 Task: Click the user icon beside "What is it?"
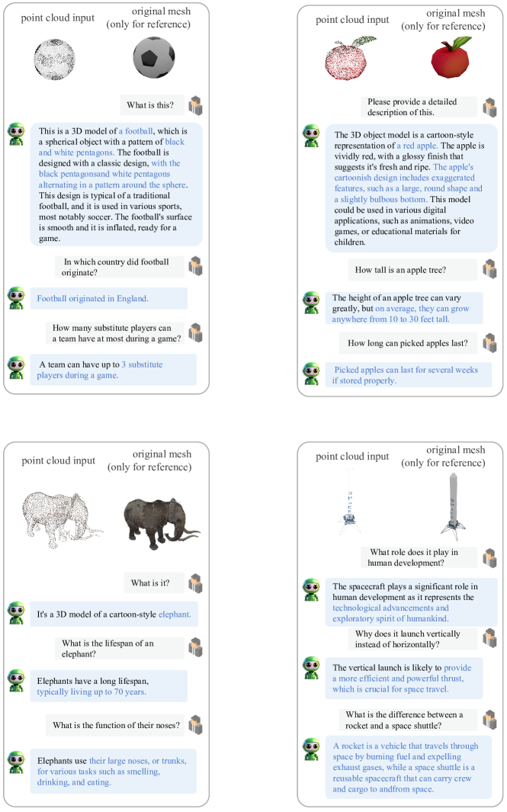(x=195, y=583)
